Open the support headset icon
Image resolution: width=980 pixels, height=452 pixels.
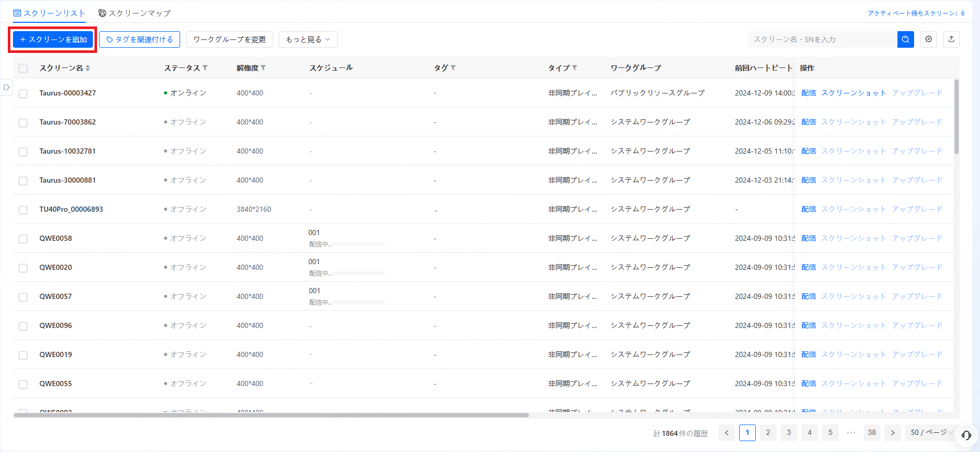[966, 435]
